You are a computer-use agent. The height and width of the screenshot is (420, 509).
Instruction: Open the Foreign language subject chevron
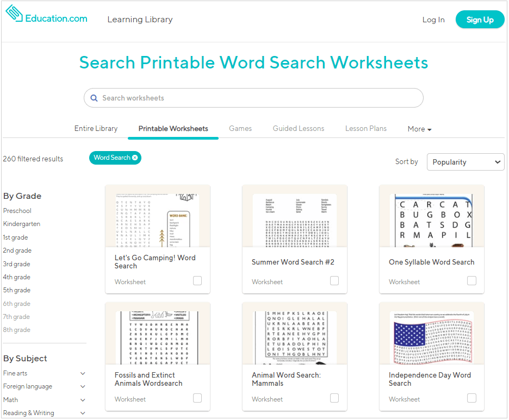click(82, 386)
